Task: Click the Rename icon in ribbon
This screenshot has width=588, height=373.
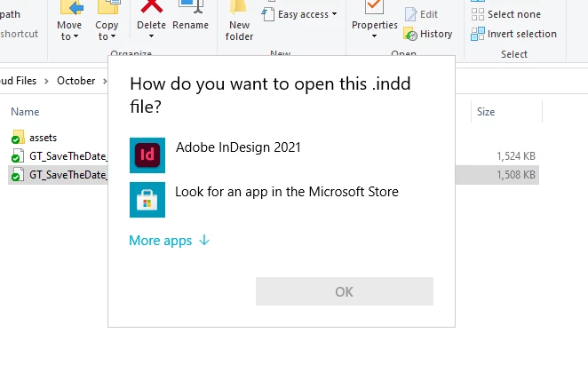Action: coord(191,7)
